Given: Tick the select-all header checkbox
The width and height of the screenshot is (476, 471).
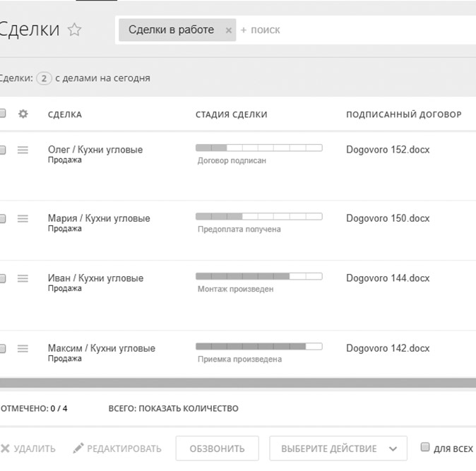Looking at the screenshot, I should click(2, 114).
